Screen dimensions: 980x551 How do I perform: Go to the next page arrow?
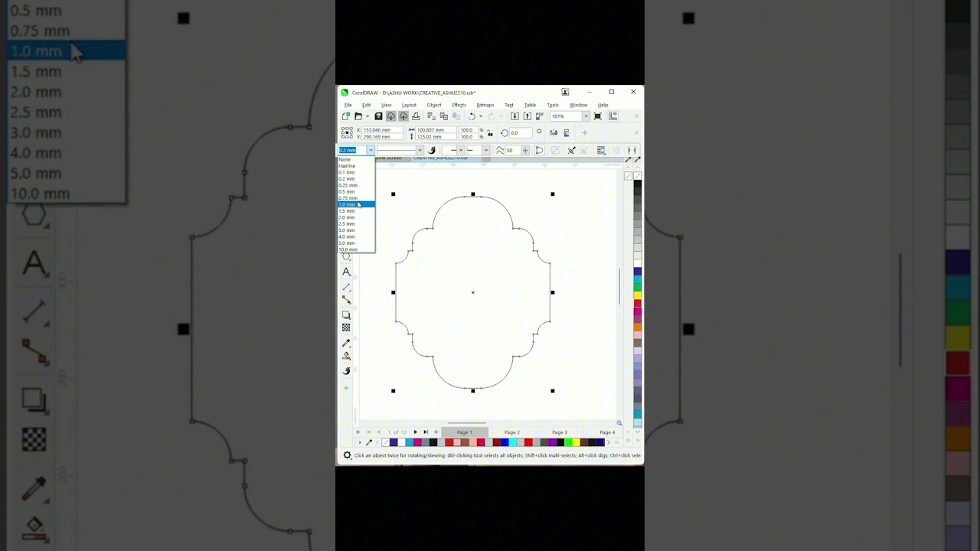416,432
